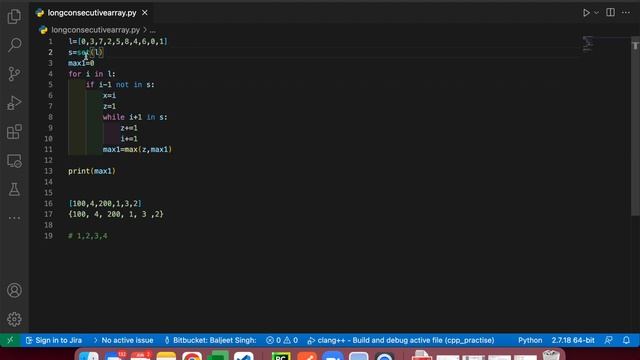
Task: Open the editor More Actions menu
Action: click(x=626, y=13)
